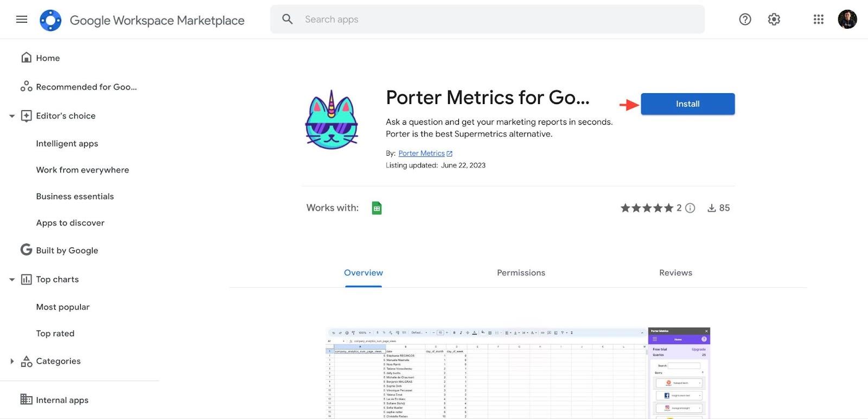This screenshot has height=419, width=868.
Task: Collapse the Editor's choice section arrow
Action: (x=12, y=116)
